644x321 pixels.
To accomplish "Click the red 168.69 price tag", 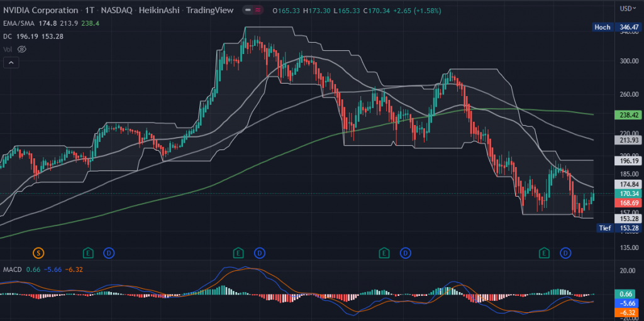I will click(628, 203).
